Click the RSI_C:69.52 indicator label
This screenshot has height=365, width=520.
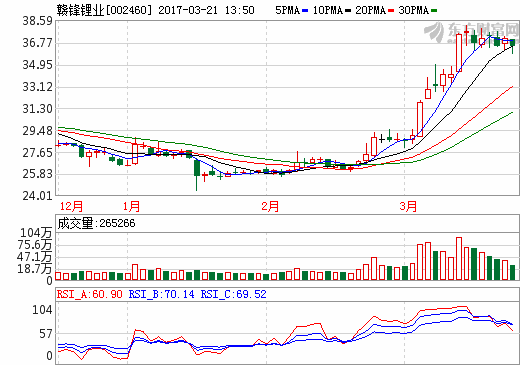[233, 294]
